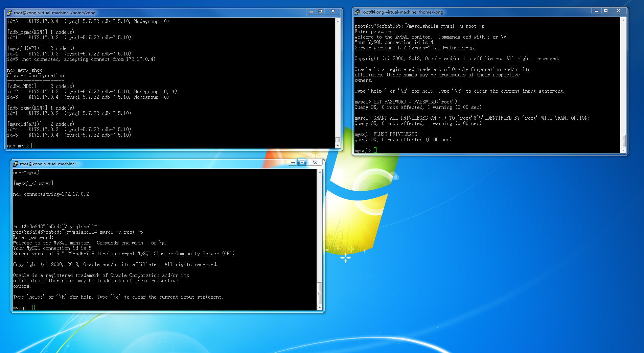This screenshot has height=353, width=644.
Task: Click scroll-up arrow in top-right mysql window
Action: [x=623, y=20]
